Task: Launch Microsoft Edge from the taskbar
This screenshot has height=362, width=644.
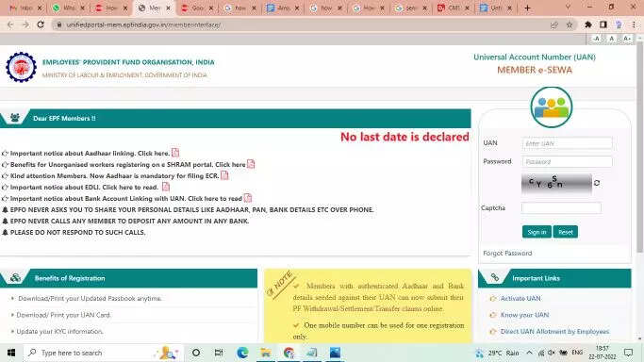Action: [242, 353]
